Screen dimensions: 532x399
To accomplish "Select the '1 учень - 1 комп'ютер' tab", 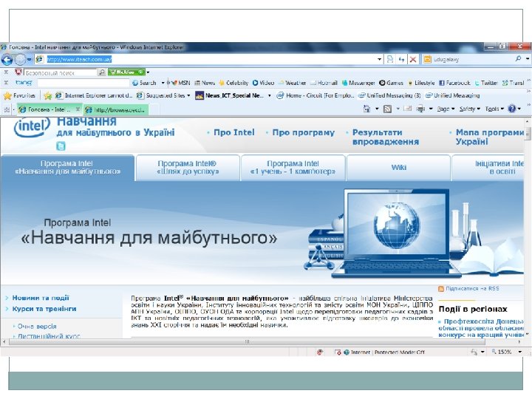I will point(293,168).
